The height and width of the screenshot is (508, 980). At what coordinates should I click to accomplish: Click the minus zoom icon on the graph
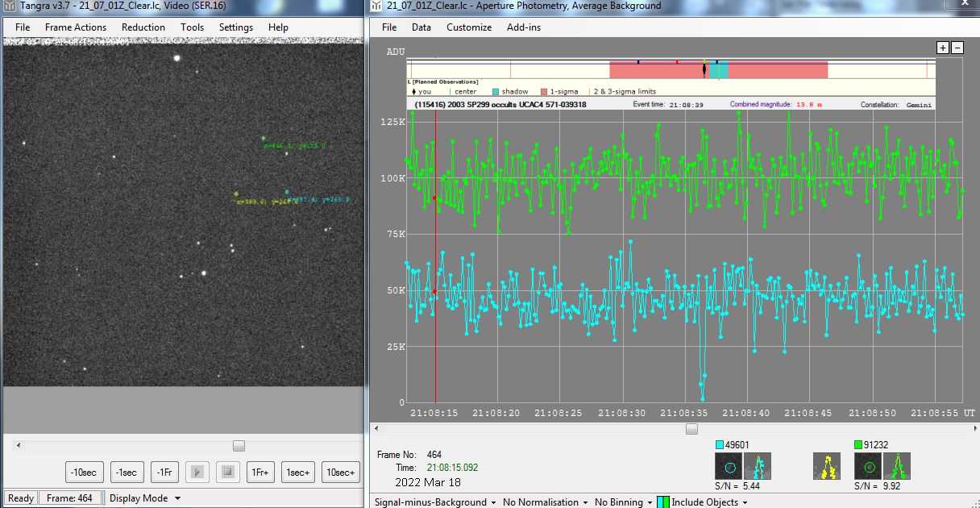click(x=957, y=48)
